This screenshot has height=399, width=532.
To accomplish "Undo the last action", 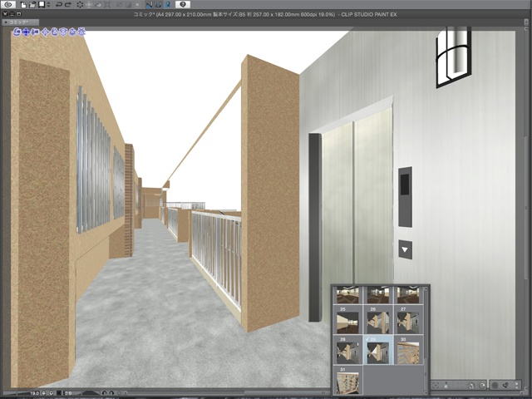I will coord(59,4).
